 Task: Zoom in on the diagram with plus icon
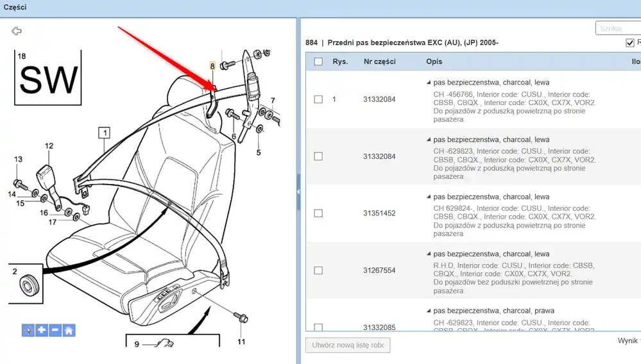[x=42, y=330]
